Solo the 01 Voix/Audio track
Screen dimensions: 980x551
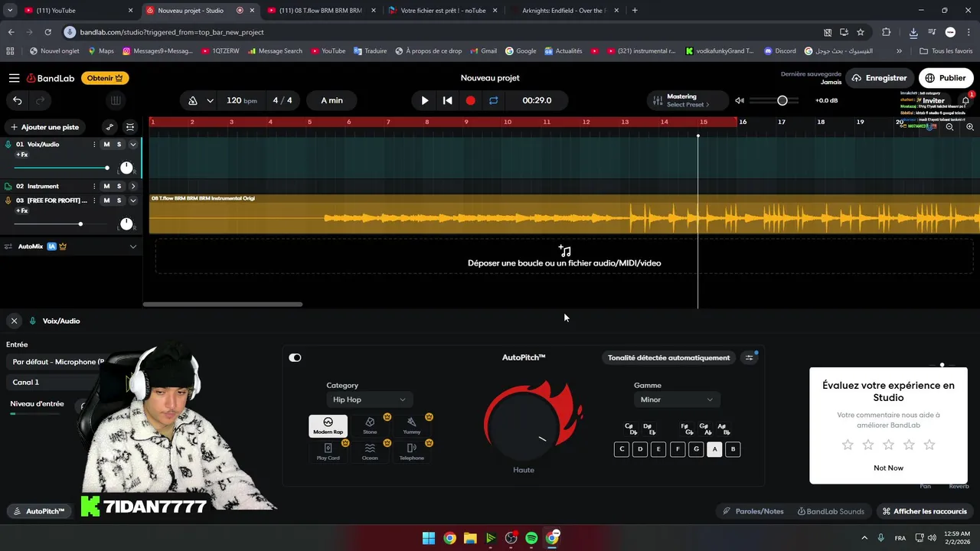(x=119, y=145)
